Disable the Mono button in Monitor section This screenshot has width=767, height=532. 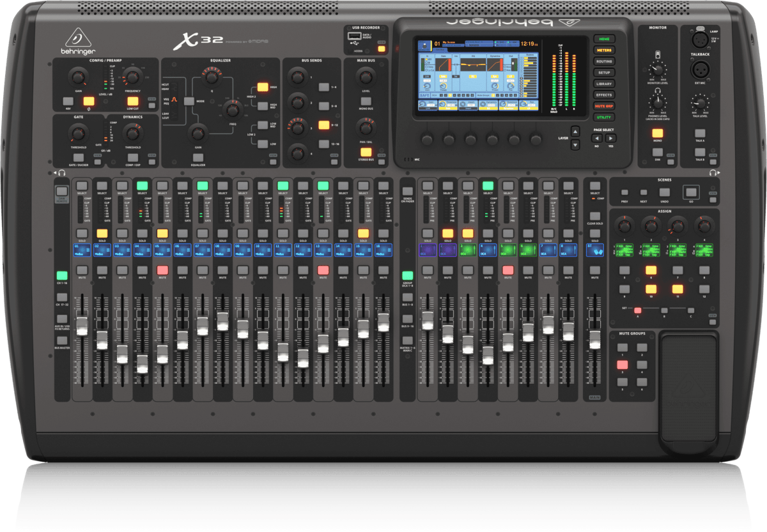(657, 133)
